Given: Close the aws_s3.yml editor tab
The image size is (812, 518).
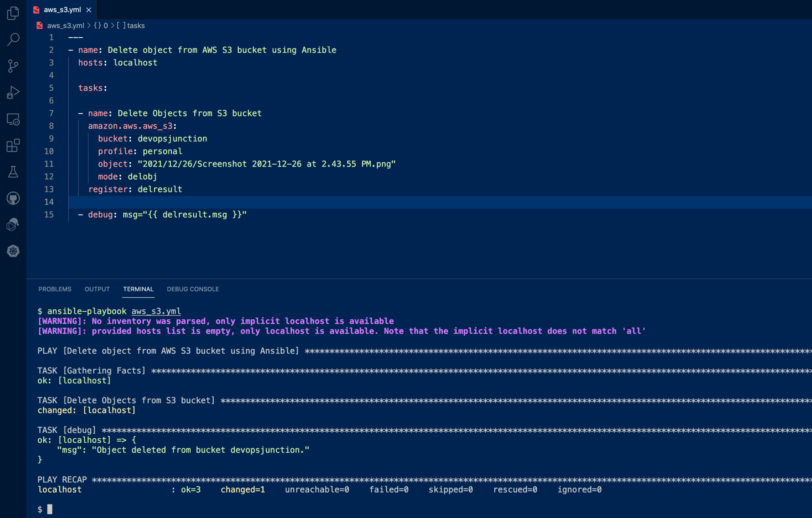Looking at the screenshot, I should (89, 10).
